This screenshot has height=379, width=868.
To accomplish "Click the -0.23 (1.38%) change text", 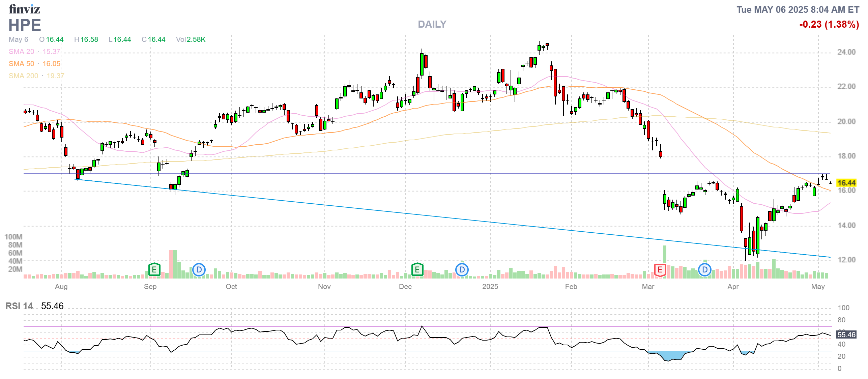I will (829, 24).
